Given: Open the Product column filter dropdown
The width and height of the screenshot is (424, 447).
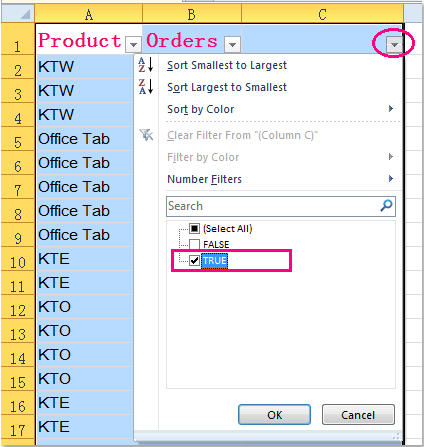Looking at the screenshot, I should click(x=133, y=44).
